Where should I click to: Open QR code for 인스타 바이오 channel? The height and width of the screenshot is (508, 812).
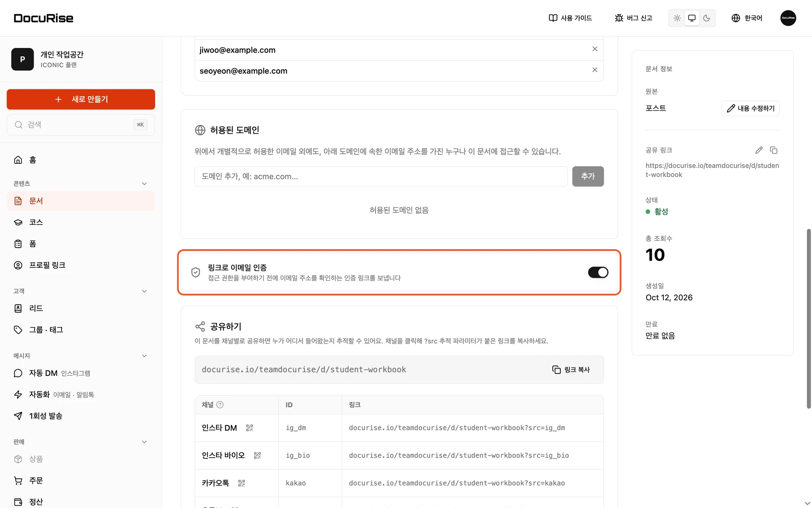[257, 456]
